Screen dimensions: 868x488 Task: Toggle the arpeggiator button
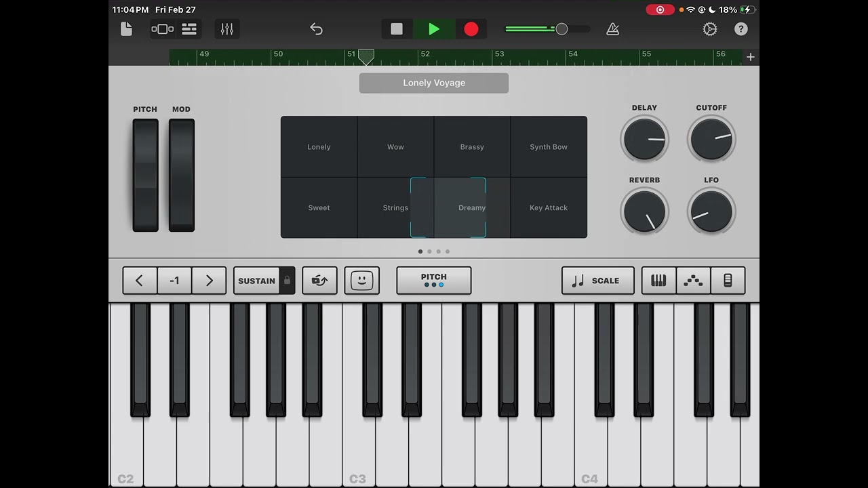tap(319, 281)
